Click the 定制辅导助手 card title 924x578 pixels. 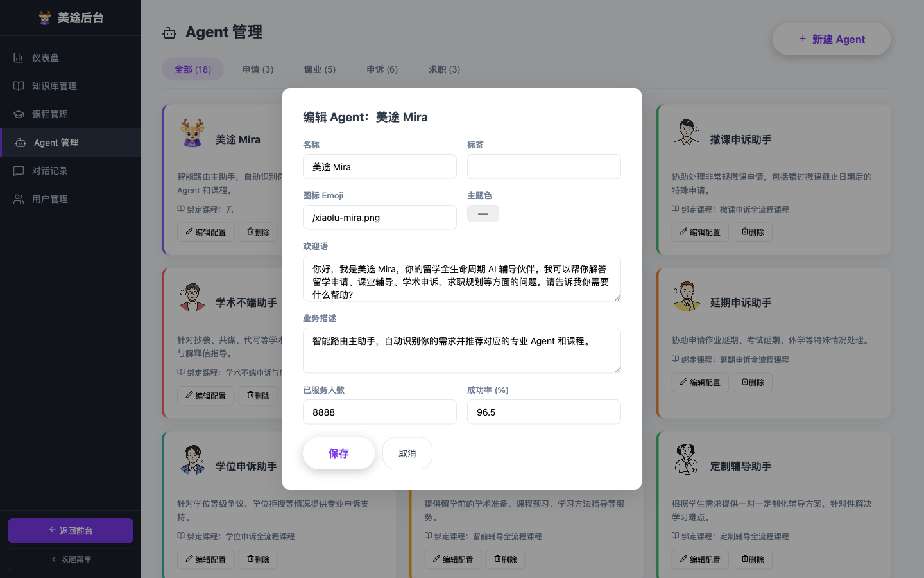tap(740, 466)
